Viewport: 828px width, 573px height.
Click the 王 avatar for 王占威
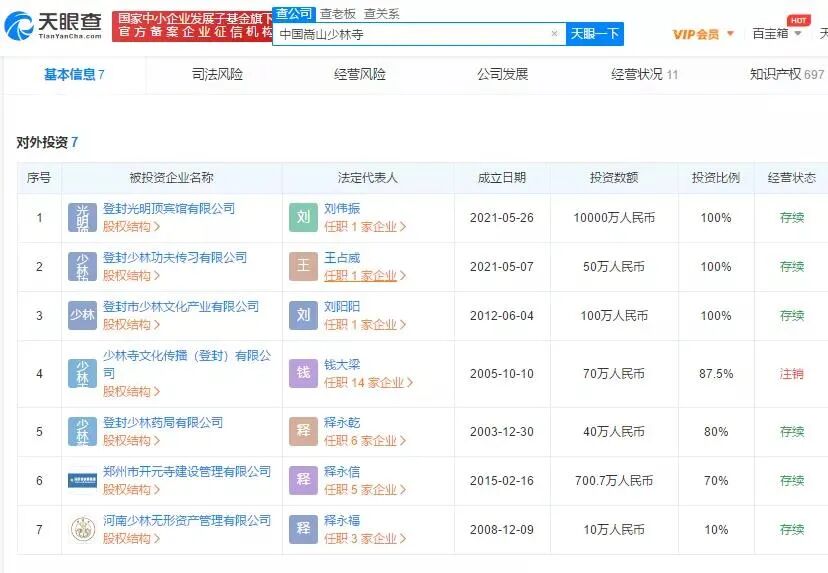pos(303,266)
